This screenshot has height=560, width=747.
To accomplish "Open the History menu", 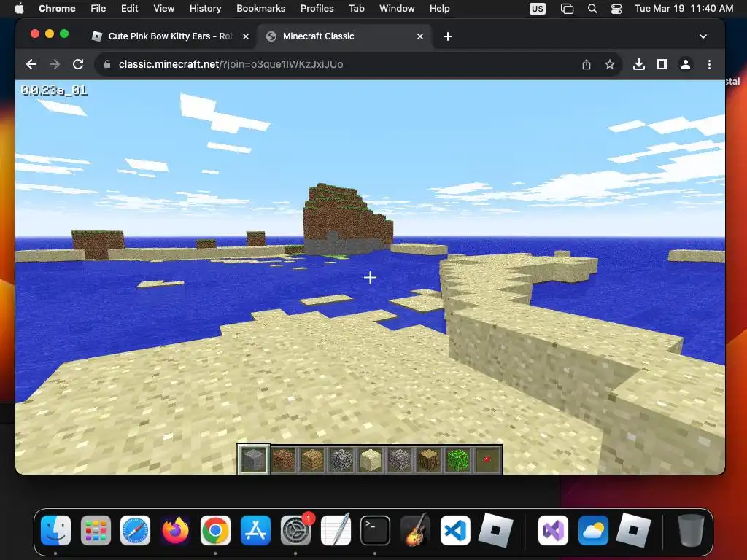I will pyautogui.click(x=205, y=9).
